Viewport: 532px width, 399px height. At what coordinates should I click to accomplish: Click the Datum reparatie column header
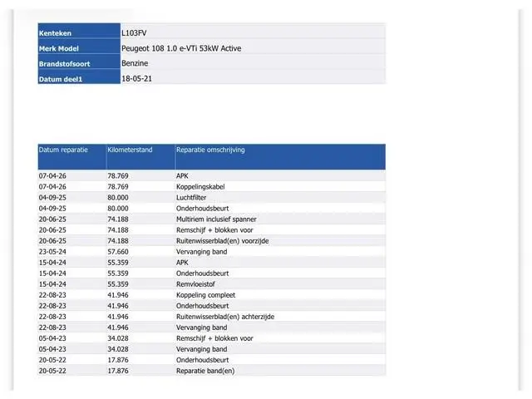(72, 157)
